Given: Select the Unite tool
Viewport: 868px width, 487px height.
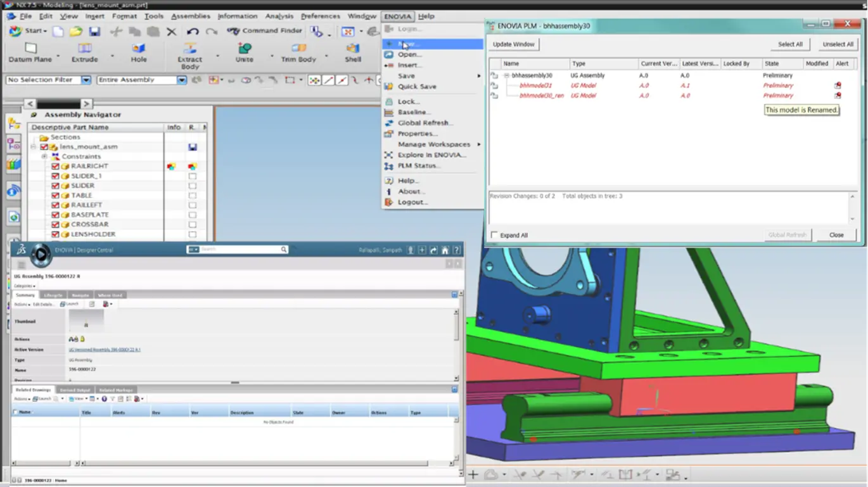Looking at the screenshot, I should point(244,53).
